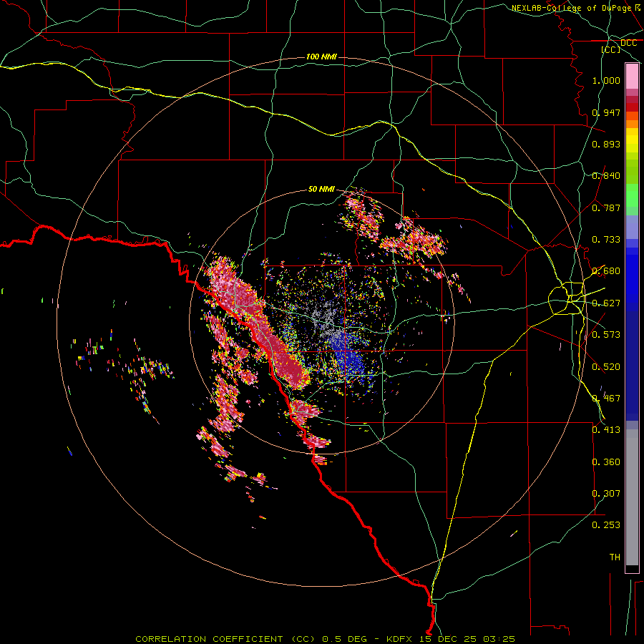The image size is (644, 644).
Task: Click the 0.840 scale value
Action: (x=606, y=176)
